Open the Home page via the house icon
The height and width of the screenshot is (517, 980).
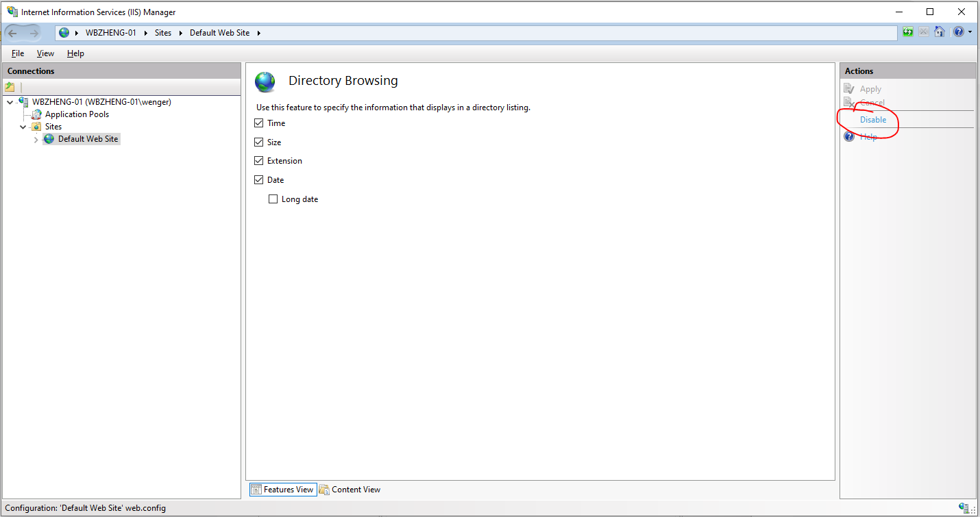[940, 31]
